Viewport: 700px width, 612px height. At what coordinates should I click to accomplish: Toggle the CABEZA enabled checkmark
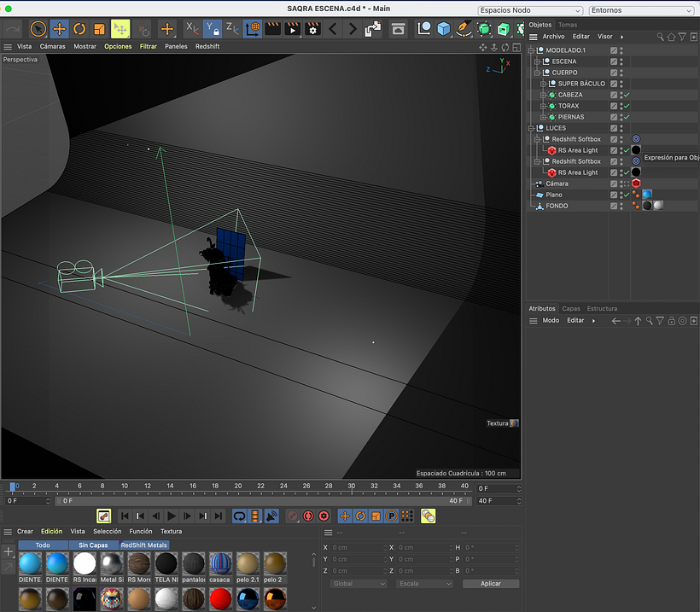point(627,95)
